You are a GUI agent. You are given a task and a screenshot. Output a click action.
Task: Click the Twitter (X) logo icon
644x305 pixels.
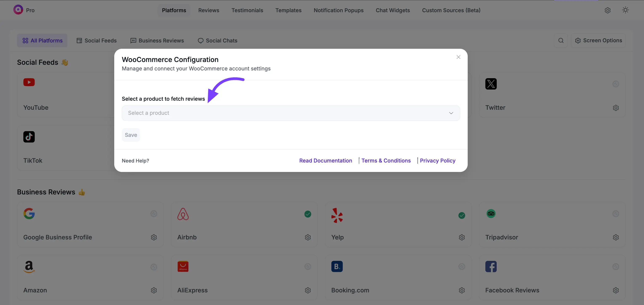tap(491, 84)
